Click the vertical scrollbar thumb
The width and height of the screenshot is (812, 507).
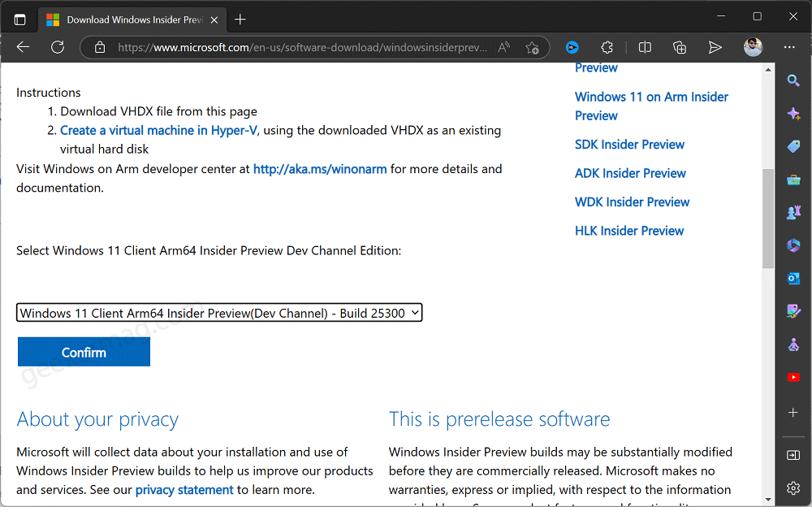click(x=768, y=219)
